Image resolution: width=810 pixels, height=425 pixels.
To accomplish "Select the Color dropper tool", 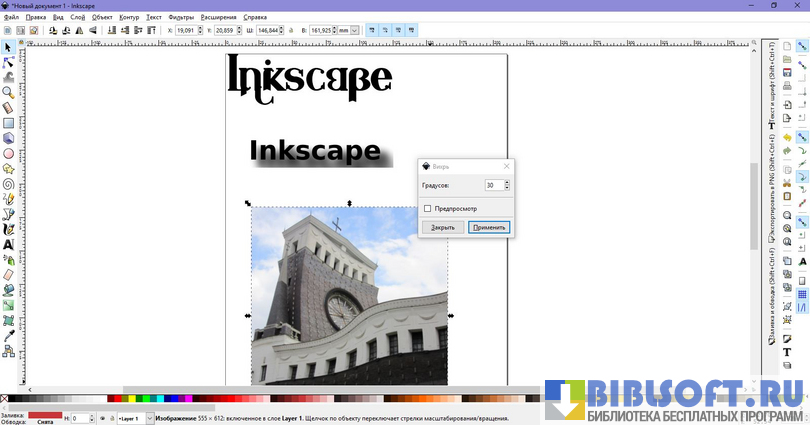I will pyautogui.click(x=8, y=335).
